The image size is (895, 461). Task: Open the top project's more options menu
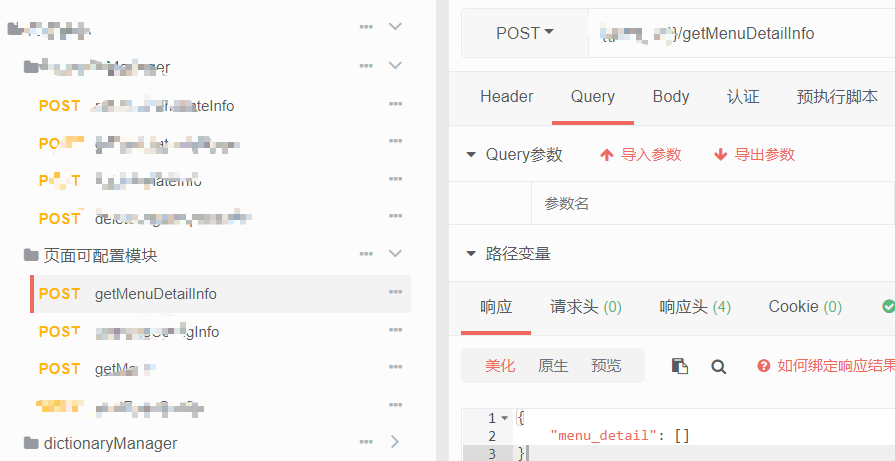[366, 27]
